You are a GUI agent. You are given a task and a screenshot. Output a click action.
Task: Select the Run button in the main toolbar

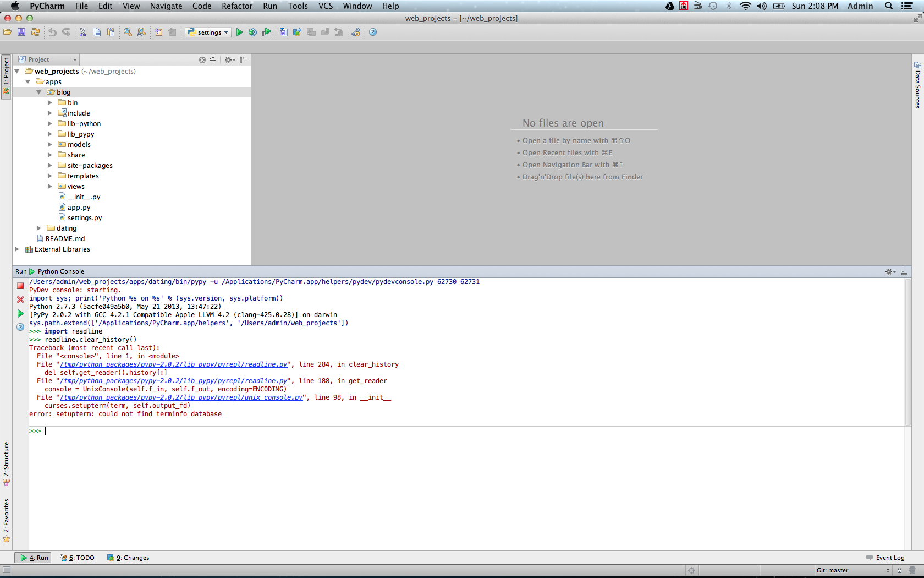240,32
